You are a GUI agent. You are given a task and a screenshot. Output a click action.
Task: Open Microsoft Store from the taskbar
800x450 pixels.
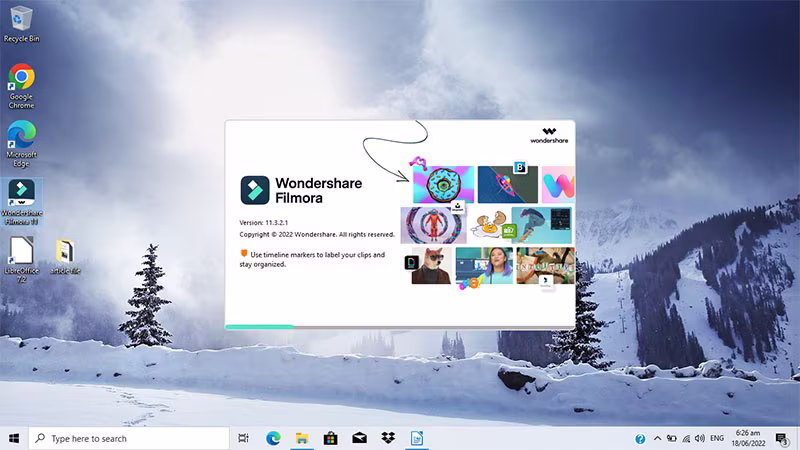click(331, 438)
